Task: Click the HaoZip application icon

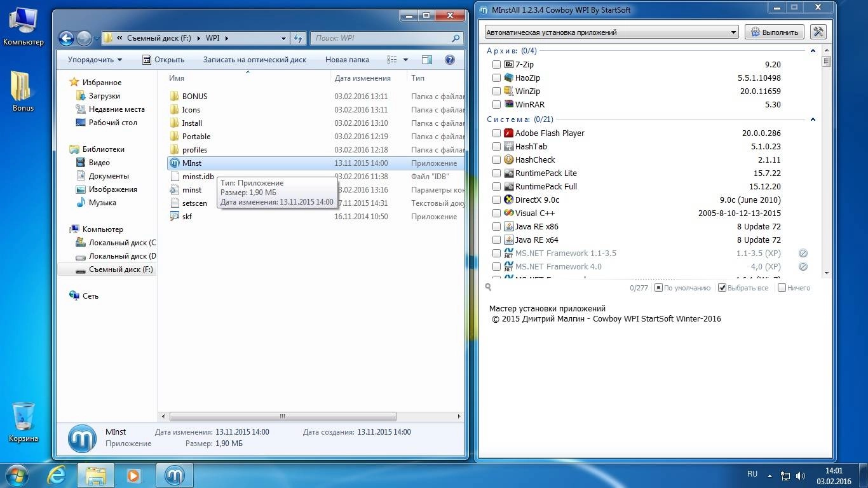Action: click(509, 78)
